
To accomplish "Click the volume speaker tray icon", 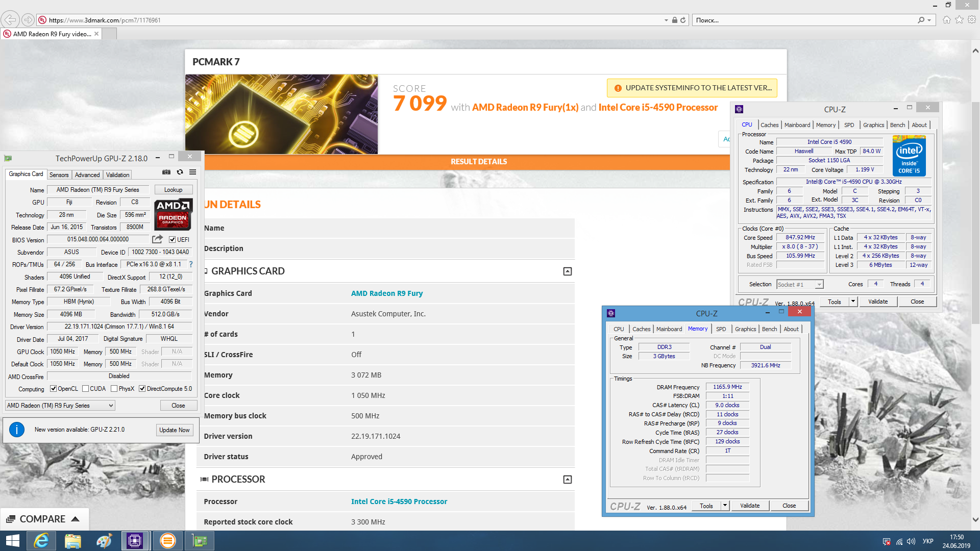I will pos(912,541).
